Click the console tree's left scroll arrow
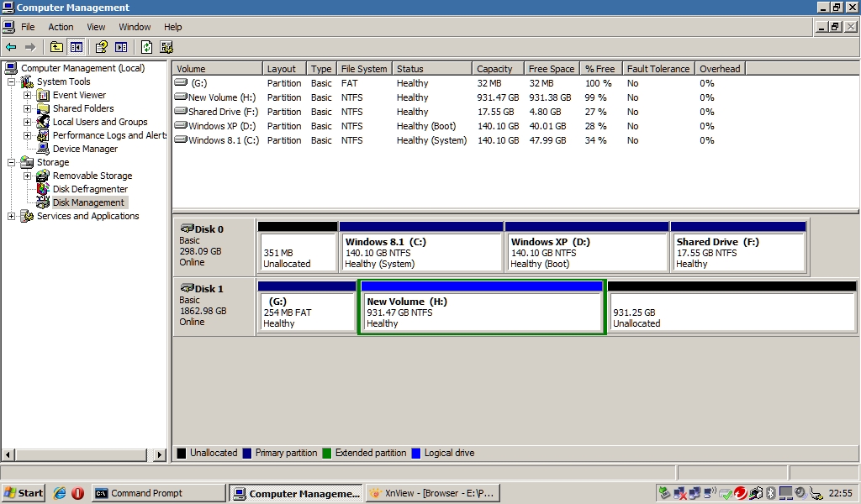 tap(8, 454)
